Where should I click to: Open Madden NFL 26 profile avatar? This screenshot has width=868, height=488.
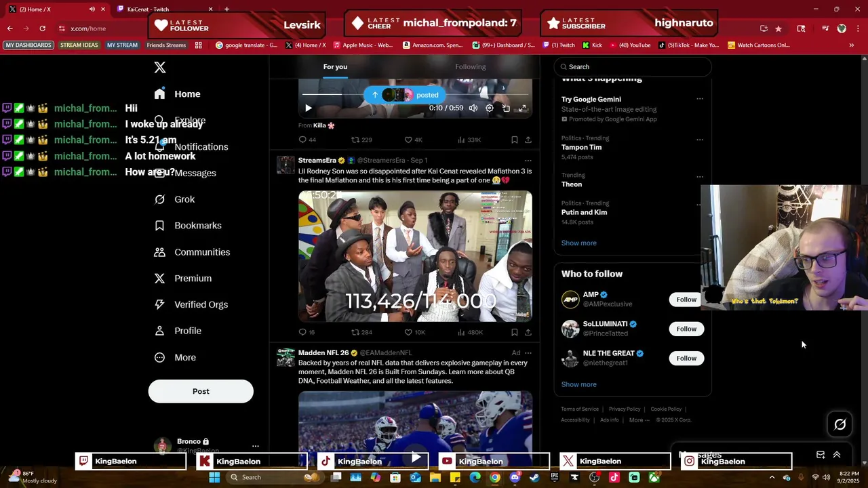[285, 357]
